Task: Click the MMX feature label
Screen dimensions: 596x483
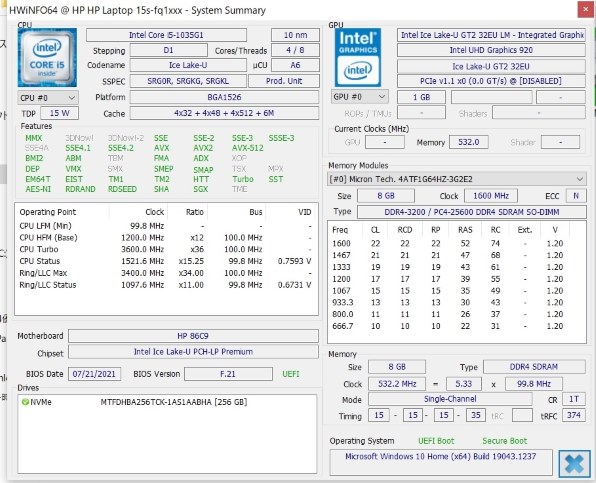Action: coord(33,138)
